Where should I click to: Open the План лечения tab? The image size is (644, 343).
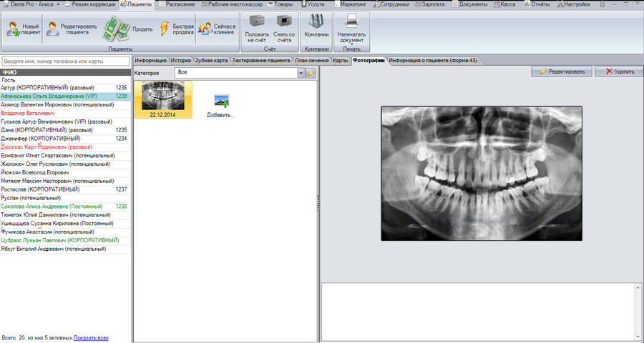[x=312, y=60]
